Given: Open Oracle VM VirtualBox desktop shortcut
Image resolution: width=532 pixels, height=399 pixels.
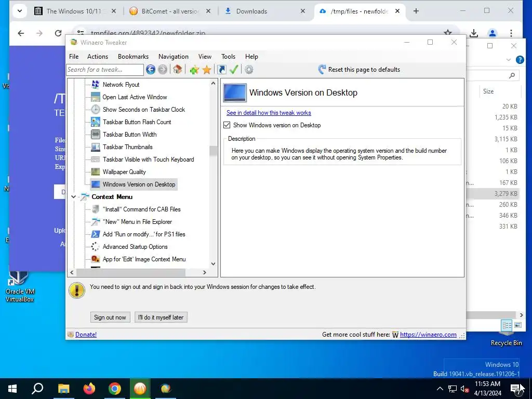Looking at the screenshot, I should tap(19, 287).
